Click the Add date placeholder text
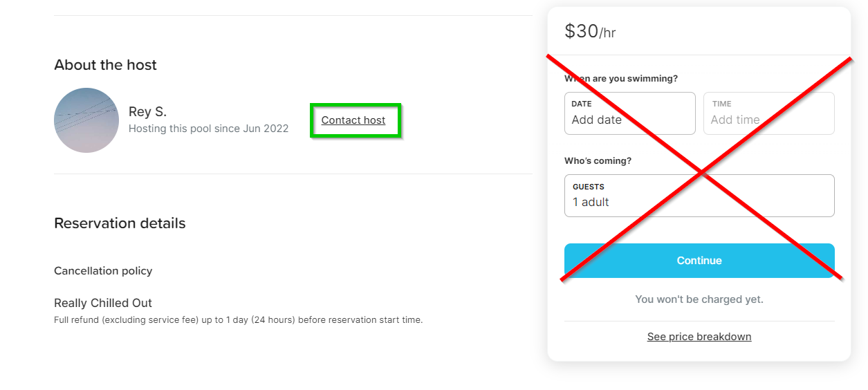Screen dimensions: 868x390 click(x=596, y=120)
